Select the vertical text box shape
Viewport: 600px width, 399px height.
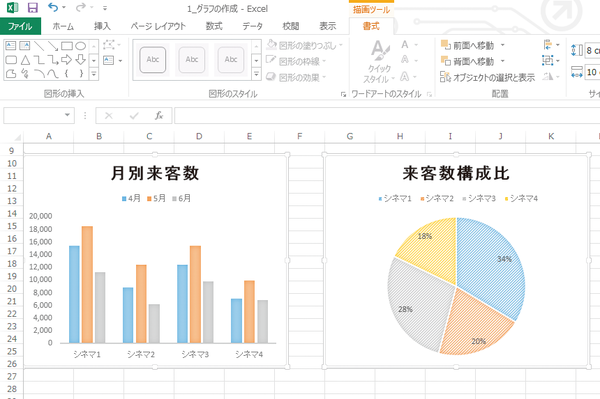click(x=25, y=46)
